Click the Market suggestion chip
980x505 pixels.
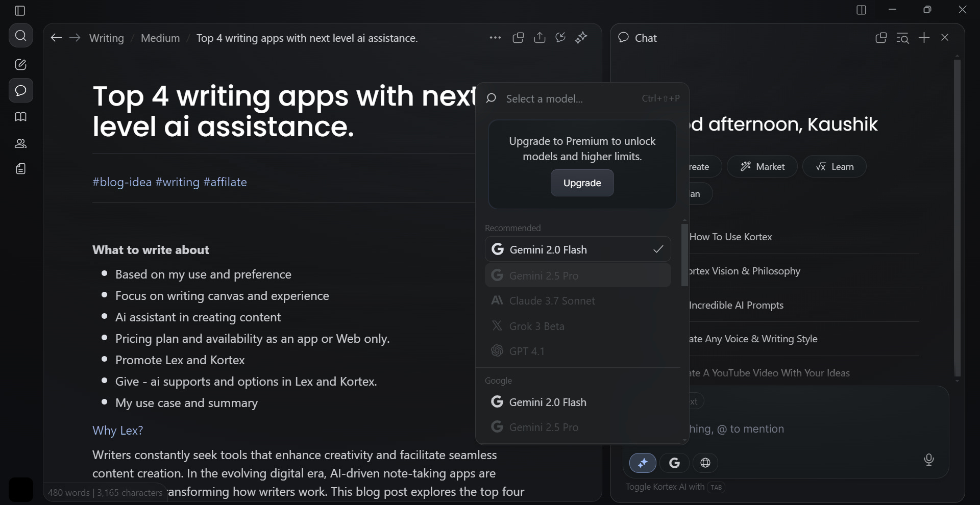click(x=762, y=166)
